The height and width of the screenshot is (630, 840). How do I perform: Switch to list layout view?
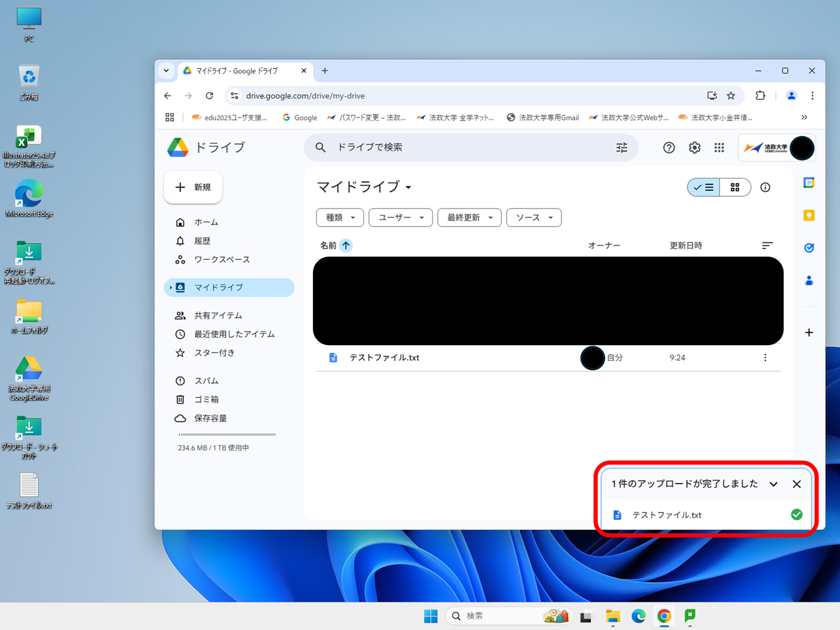(x=703, y=188)
